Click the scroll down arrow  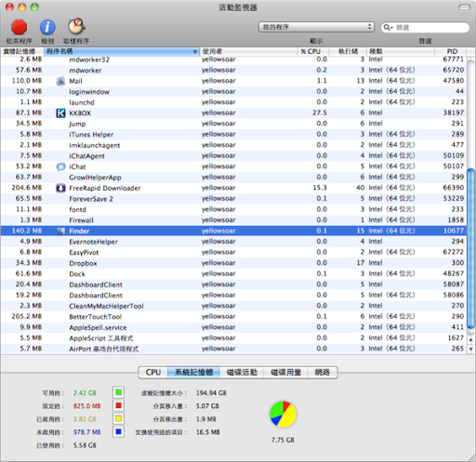[x=470, y=350]
